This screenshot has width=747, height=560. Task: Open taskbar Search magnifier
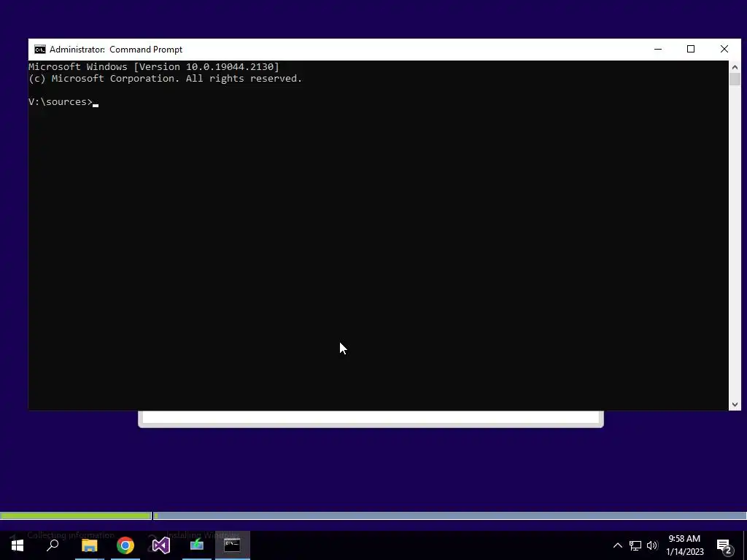[x=53, y=545]
